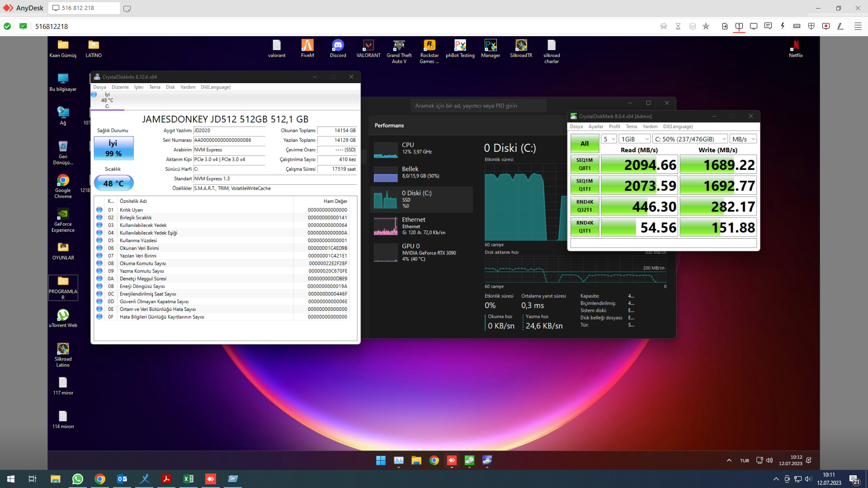Click the AnyDesk lightning actions icon
Viewport: 868px width, 488px height.
click(x=783, y=26)
